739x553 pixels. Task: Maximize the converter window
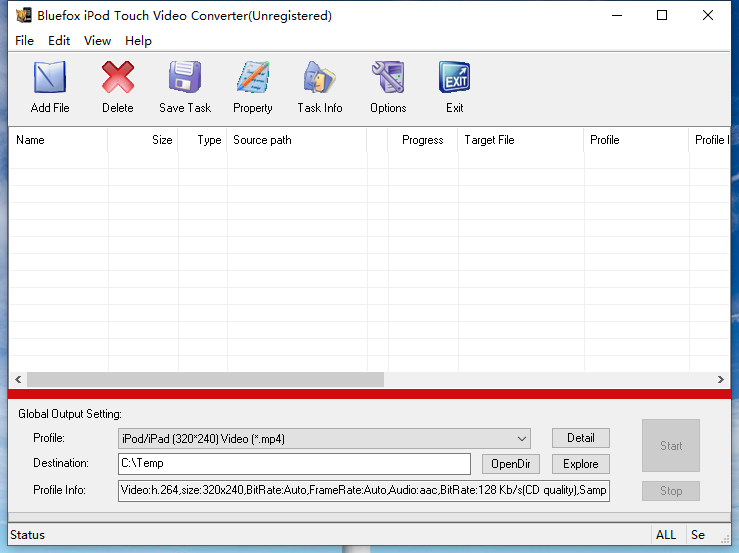coord(662,15)
